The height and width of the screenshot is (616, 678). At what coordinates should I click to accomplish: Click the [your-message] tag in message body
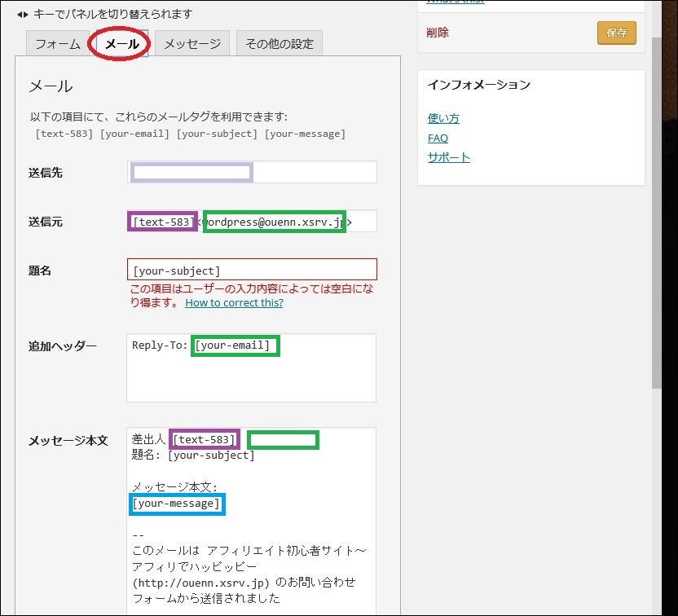pyautogui.click(x=176, y=504)
